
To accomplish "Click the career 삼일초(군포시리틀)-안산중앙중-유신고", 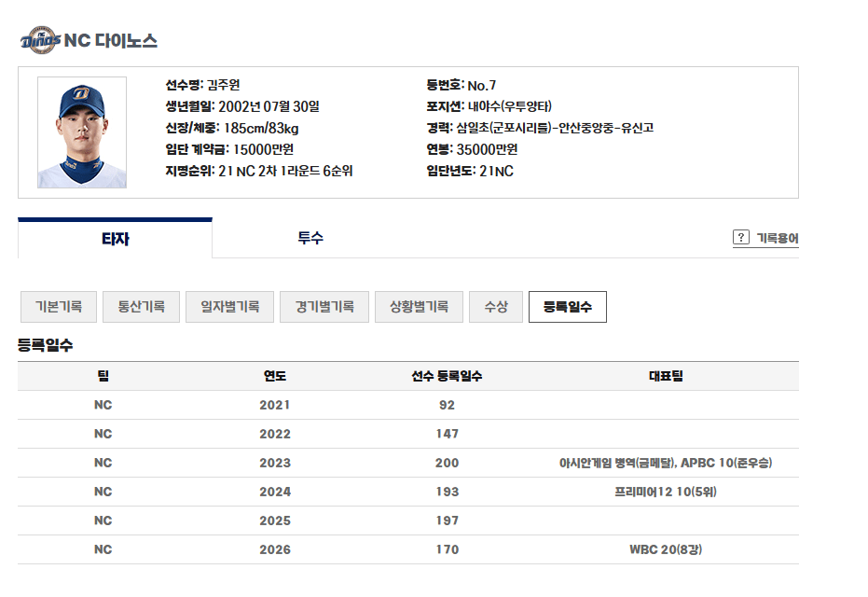I will click(555, 128).
